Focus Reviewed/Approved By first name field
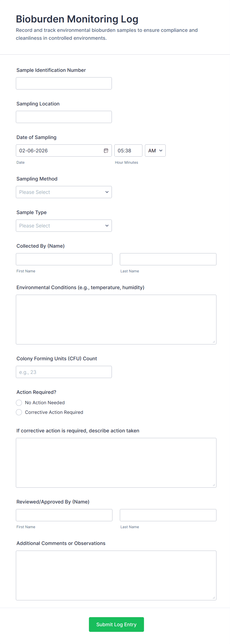Screen dimensions: 230x644 point(64,515)
